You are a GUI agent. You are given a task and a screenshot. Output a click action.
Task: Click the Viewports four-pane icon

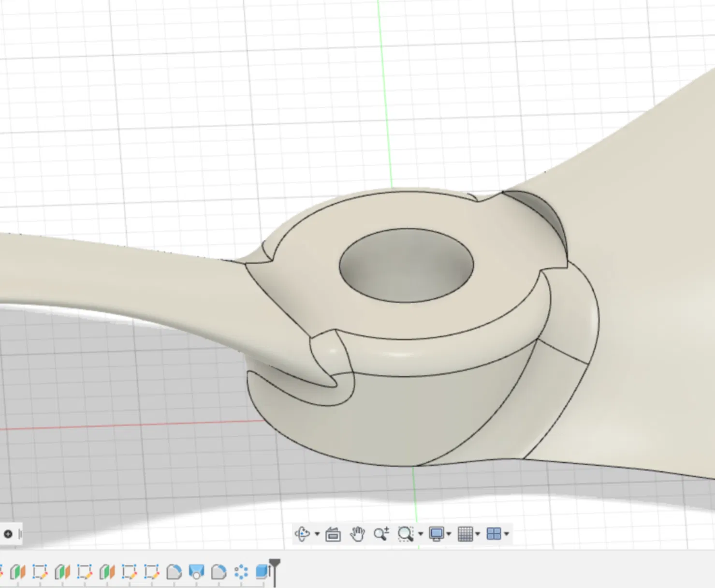coord(494,534)
